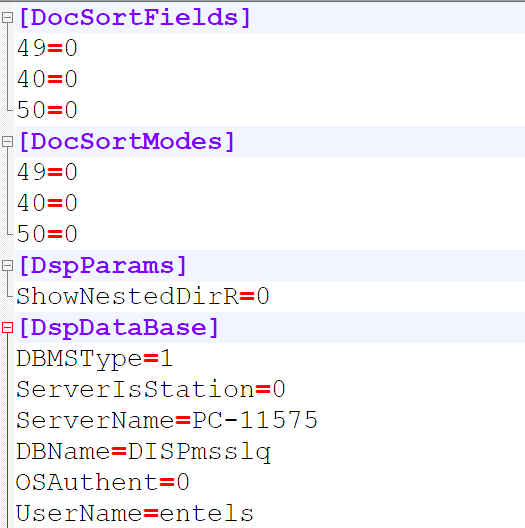The image size is (525, 528).
Task: Place cursor on ShowNestedDirR=0 line
Action: [x=142, y=296]
